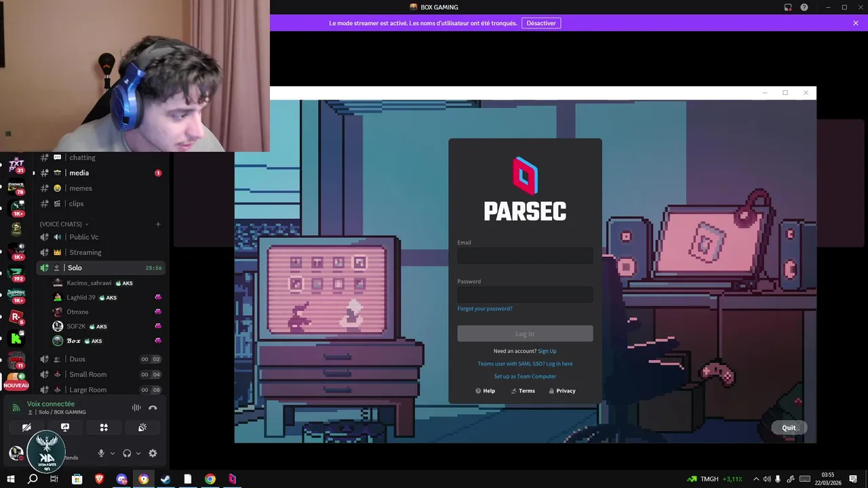Open the server icon with 11 badge
Viewport: 868px width, 488px height.
point(16,360)
